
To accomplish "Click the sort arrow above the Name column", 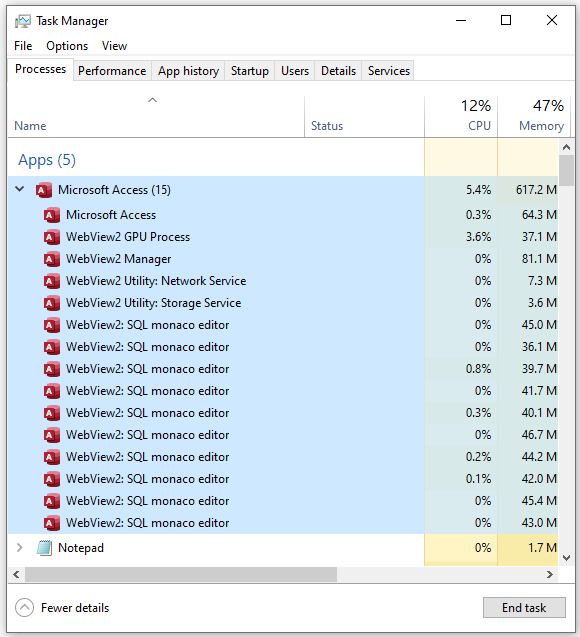I will [x=152, y=100].
